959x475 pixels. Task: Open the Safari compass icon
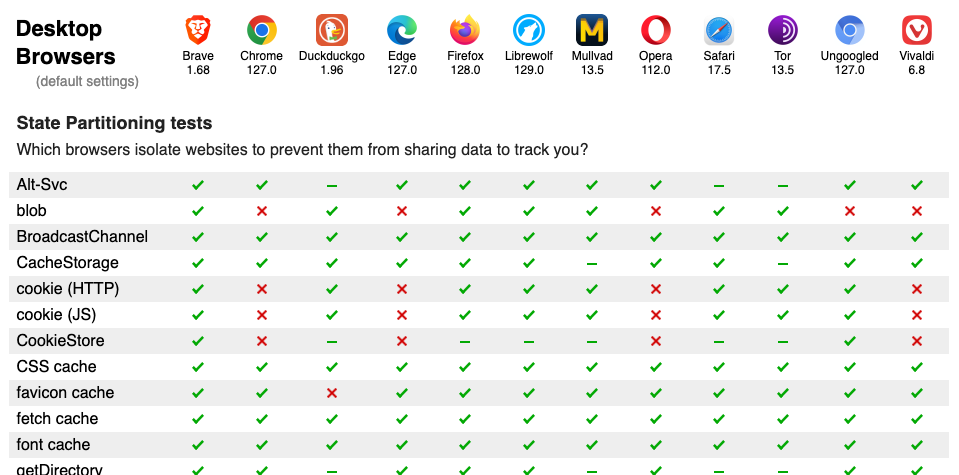(x=719, y=30)
